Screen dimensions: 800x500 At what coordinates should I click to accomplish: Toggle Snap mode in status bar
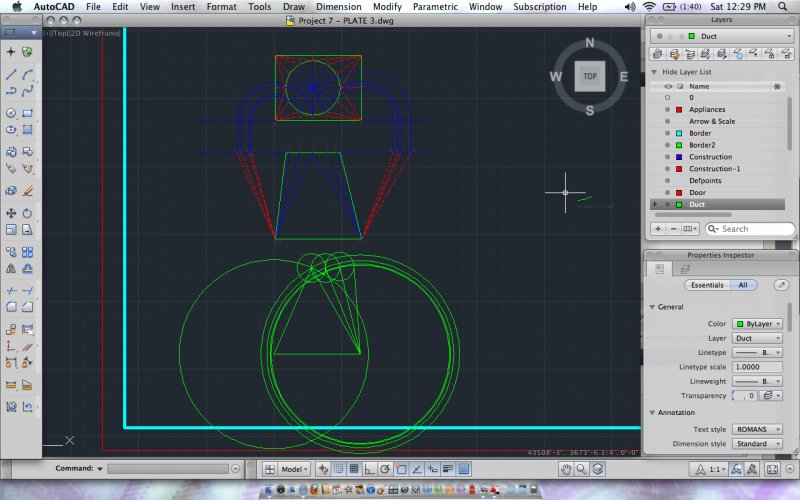pyautogui.click(x=338, y=469)
